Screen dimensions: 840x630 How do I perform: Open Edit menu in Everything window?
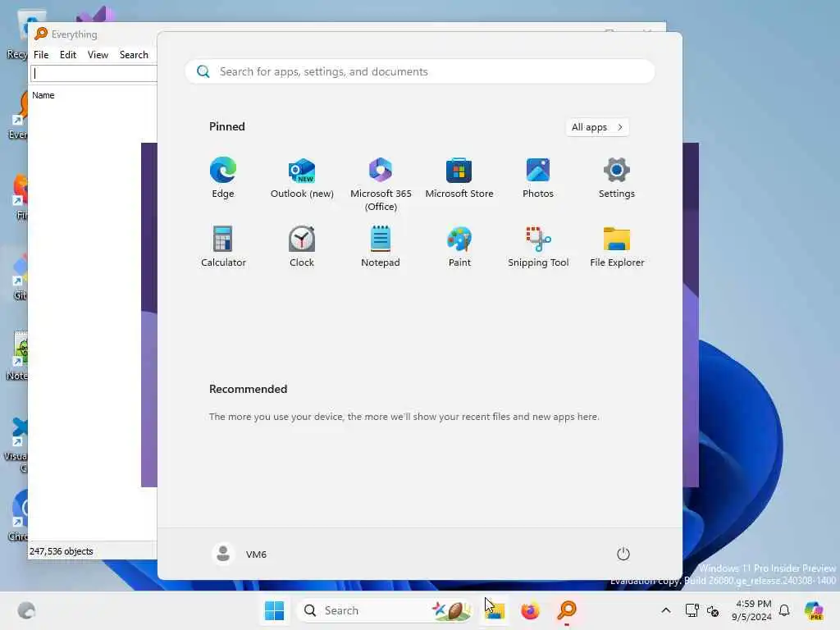pyautogui.click(x=67, y=55)
